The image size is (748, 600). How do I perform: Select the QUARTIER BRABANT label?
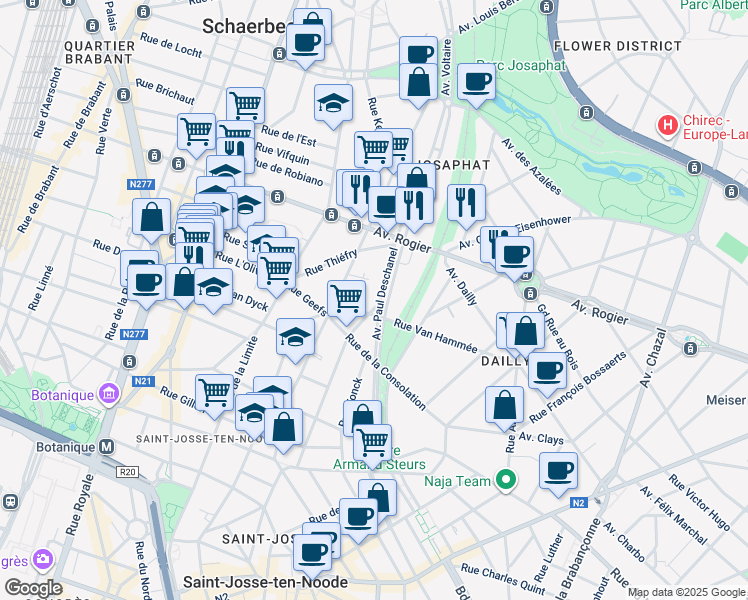click(100, 52)
